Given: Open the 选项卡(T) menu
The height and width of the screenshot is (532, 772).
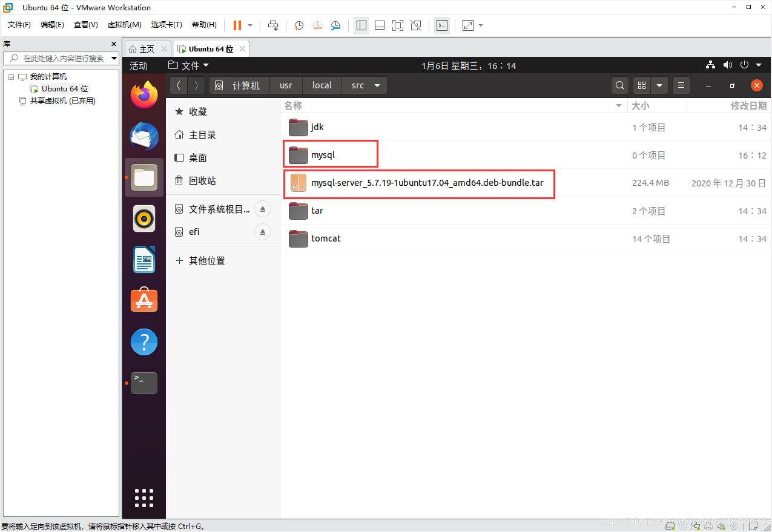Looking at the screenshot, I should (167, 25).
